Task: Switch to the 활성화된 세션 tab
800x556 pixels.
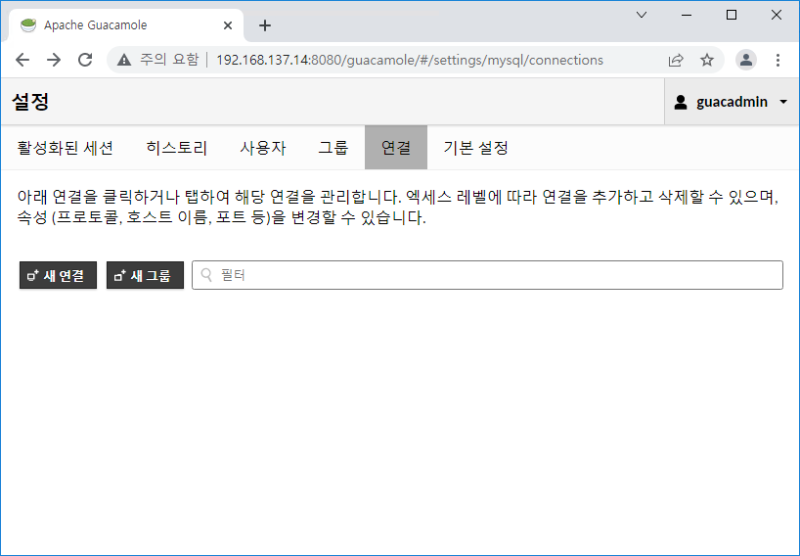Action: point(65,148)
